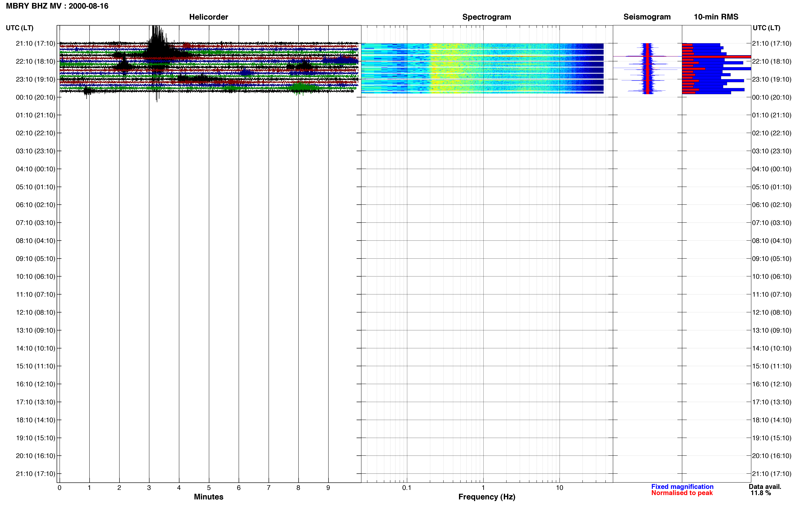Click right-axis time label 12:10 (08:10)
The width and height of the screenshot is (812, 508).
[x=772, y=313]
